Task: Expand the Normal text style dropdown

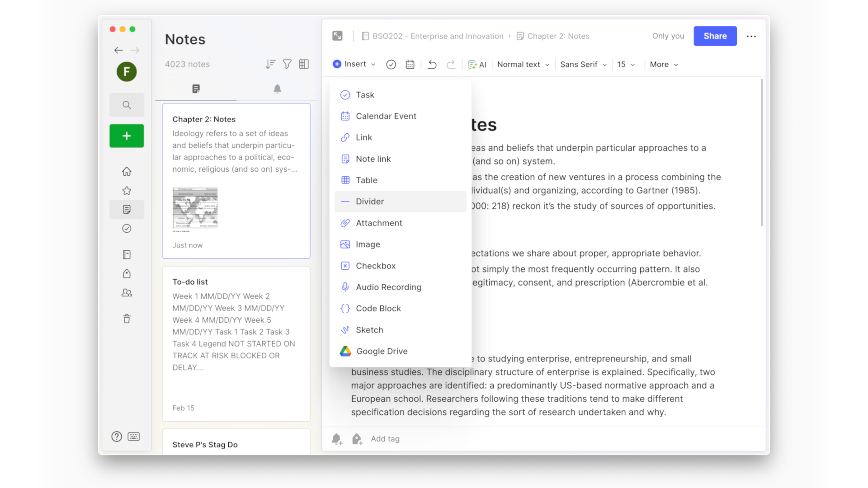Action: (523, 65)
